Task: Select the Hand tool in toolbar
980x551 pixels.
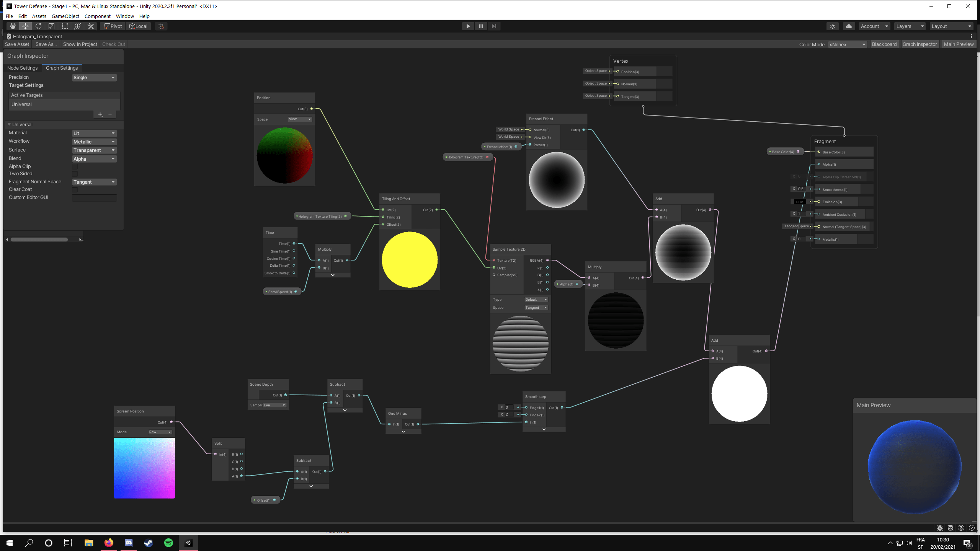Action: pyautogui.click(x=13, y=26)
